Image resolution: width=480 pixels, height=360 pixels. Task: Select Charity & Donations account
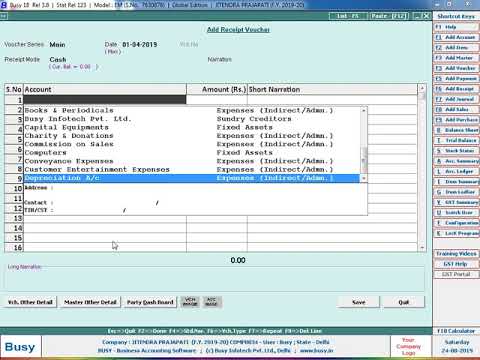tap(192, 136)
